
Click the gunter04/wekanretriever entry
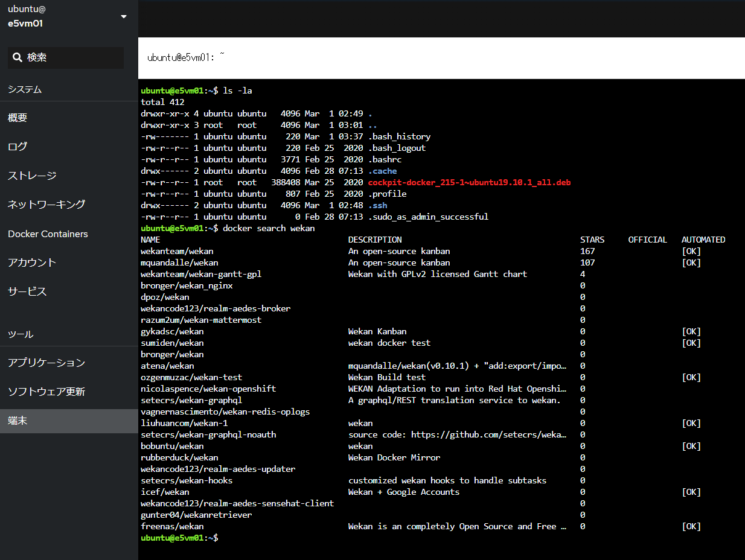coord(196,515)
